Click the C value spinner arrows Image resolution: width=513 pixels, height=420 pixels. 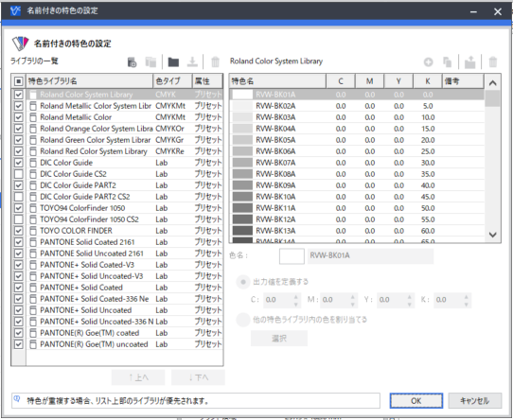click(x=295, y=300)
